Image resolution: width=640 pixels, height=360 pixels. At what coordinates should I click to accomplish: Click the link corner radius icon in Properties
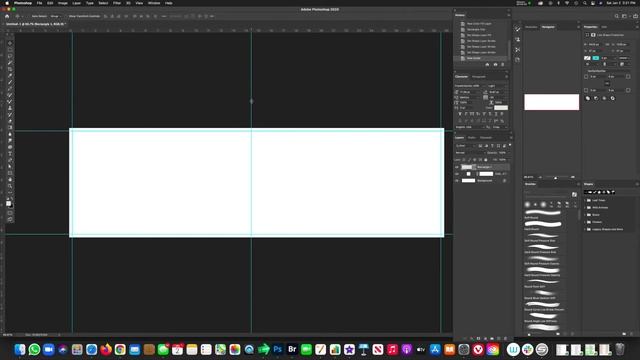click(x=607, y=83)
